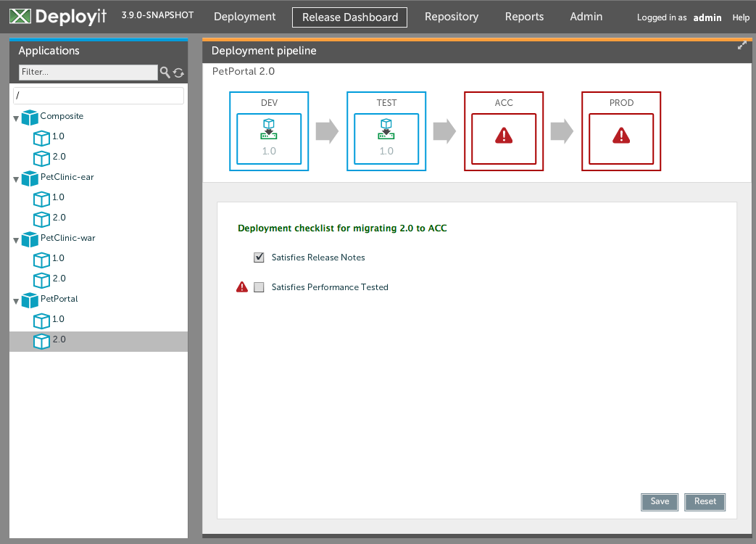Screen dimensions: 756x544
Task: Uncheck Satisfies Release Notes checkbox
Action: [x=259, y=257]
